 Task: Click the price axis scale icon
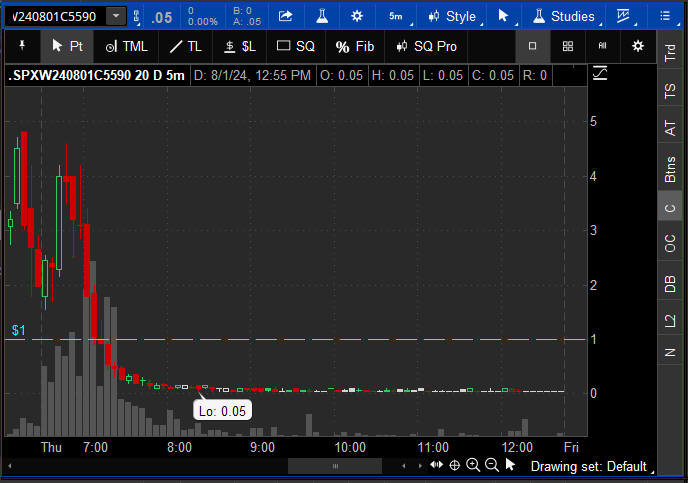(600, 74)
